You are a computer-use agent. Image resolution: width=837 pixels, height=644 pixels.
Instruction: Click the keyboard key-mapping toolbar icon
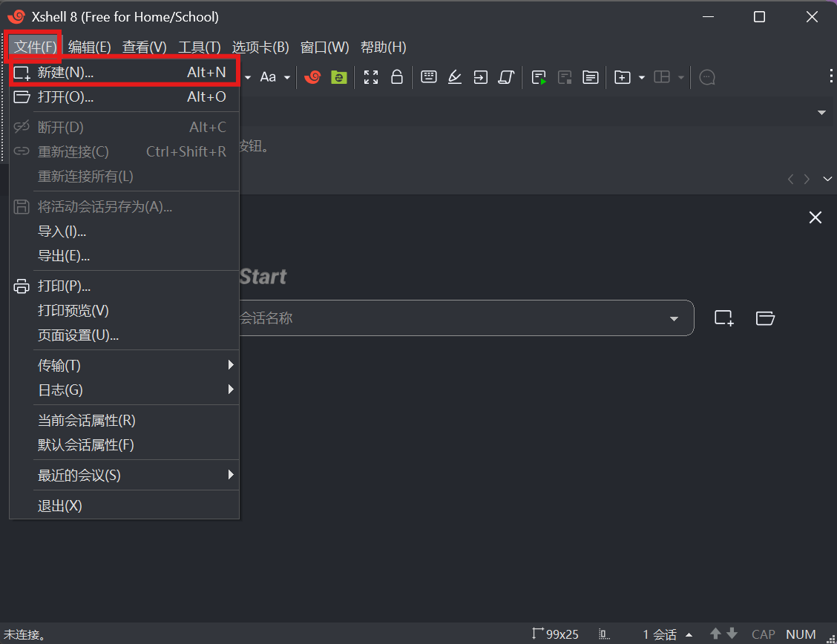click(429, 77)
